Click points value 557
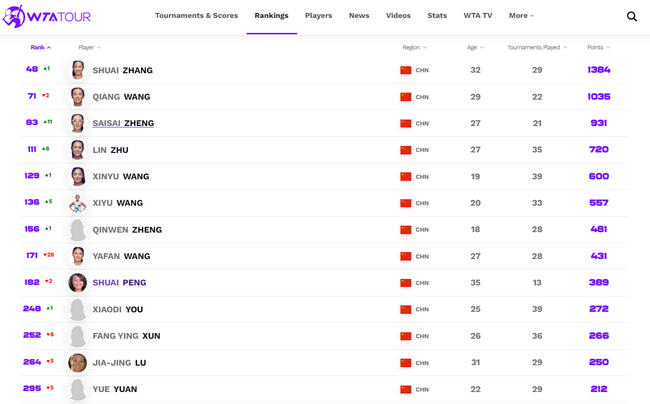650x404 pixels. [x=599, y=203]
